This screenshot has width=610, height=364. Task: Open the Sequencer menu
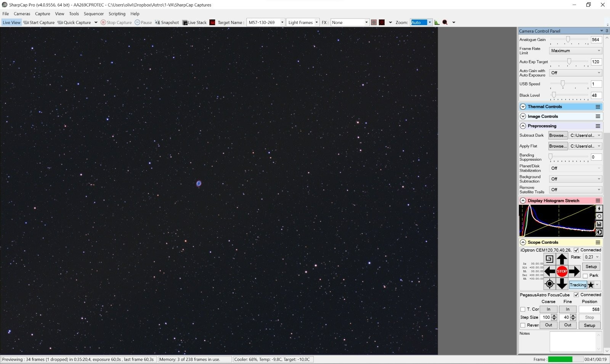click(x=94, y=14)
